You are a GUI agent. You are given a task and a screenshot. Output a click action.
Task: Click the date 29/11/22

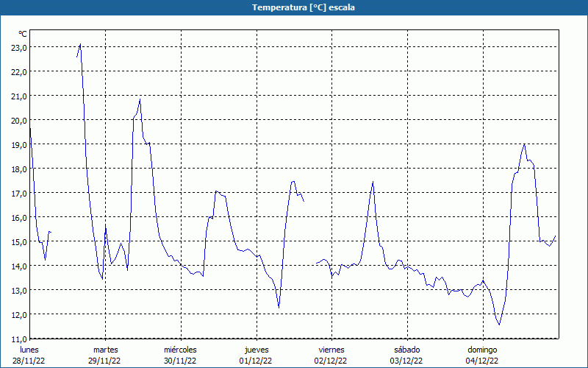[x=104, y=361]
